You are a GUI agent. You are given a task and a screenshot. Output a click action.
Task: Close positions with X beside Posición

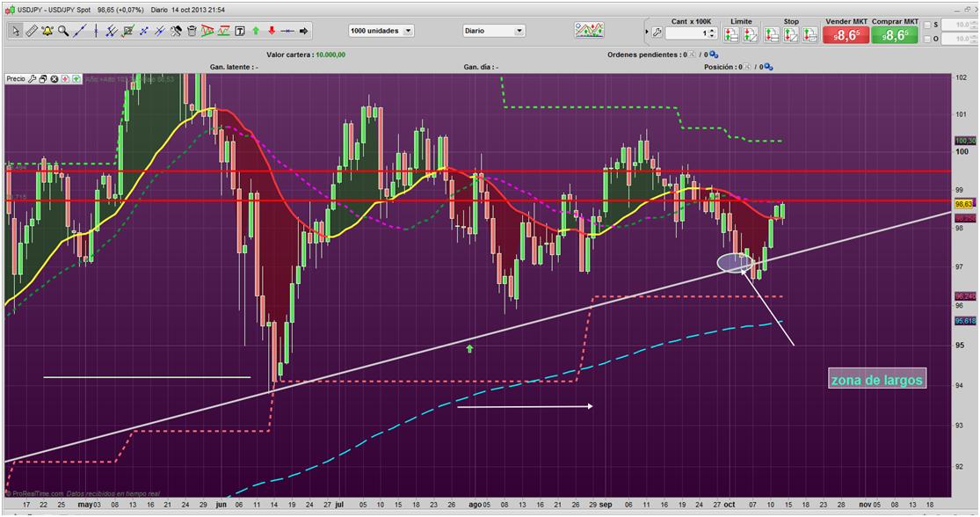point(747,67)
